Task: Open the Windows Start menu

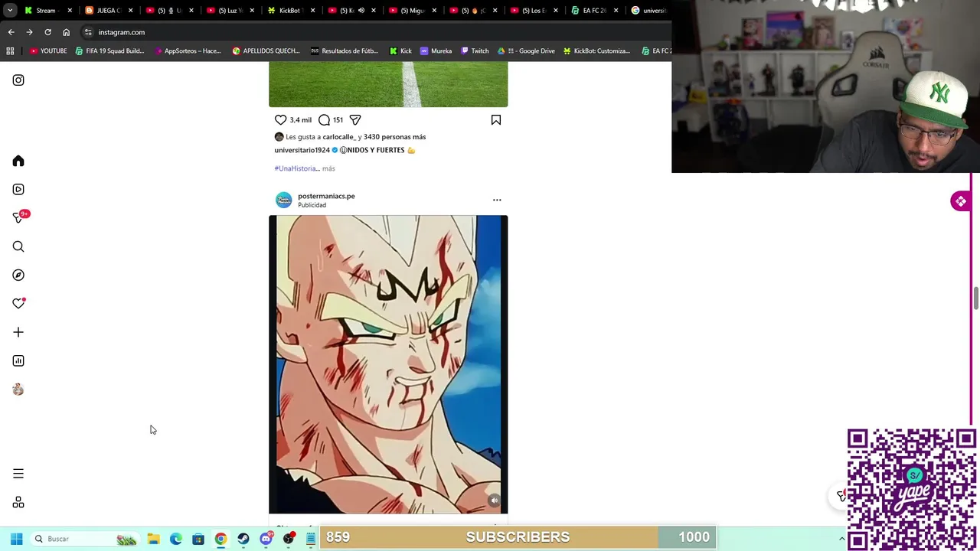Action: pos(16,539)
